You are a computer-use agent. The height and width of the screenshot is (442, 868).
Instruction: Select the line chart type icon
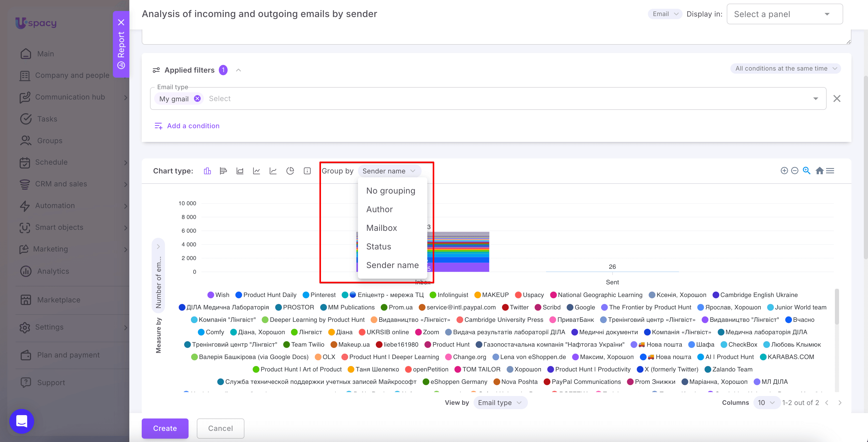pos(256,171)
